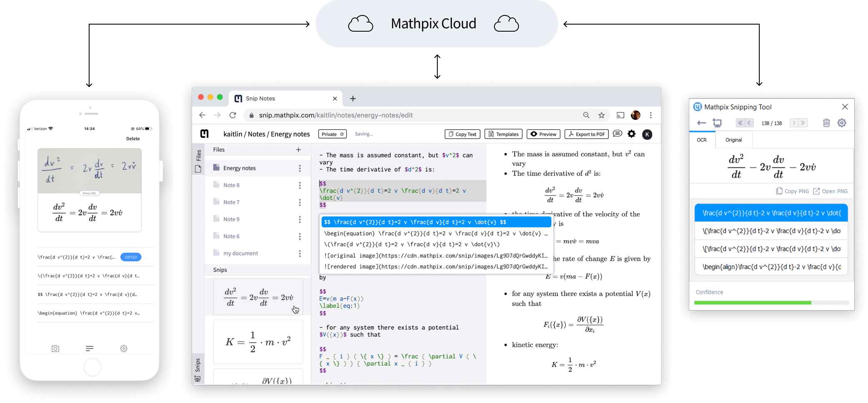
Task: Click the green Confidence progress bar
Action: click(x=753, y=303)
